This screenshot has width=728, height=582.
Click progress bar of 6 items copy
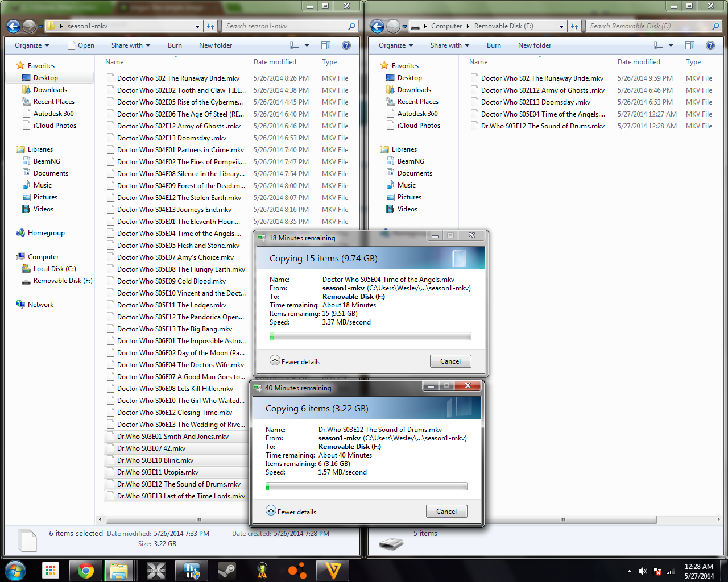pyautogui.click(x=366, y=487)
